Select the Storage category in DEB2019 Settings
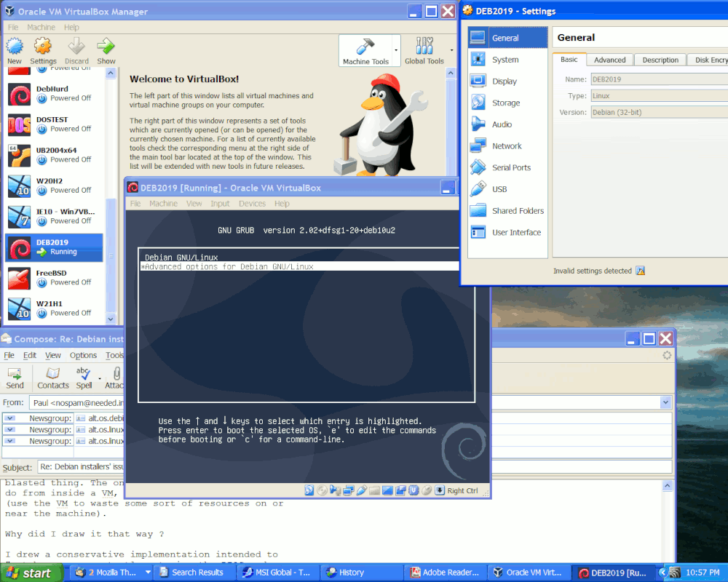728x582 pixels. click(507, 103)
